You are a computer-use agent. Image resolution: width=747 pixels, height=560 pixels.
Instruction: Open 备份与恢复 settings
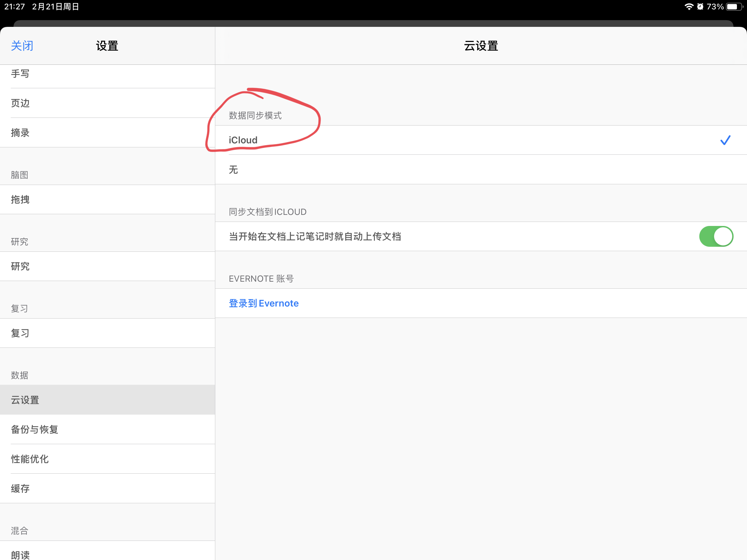(x=107, y=429)
